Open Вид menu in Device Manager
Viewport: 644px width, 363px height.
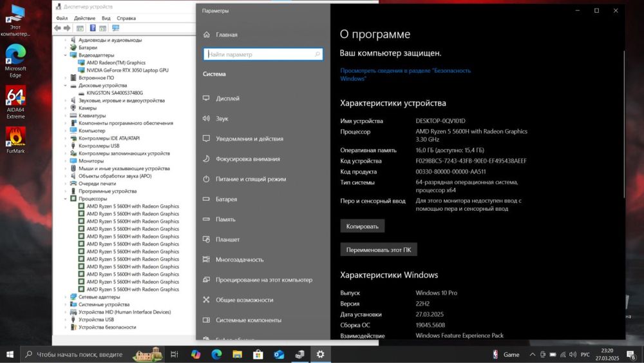[106, 18]
